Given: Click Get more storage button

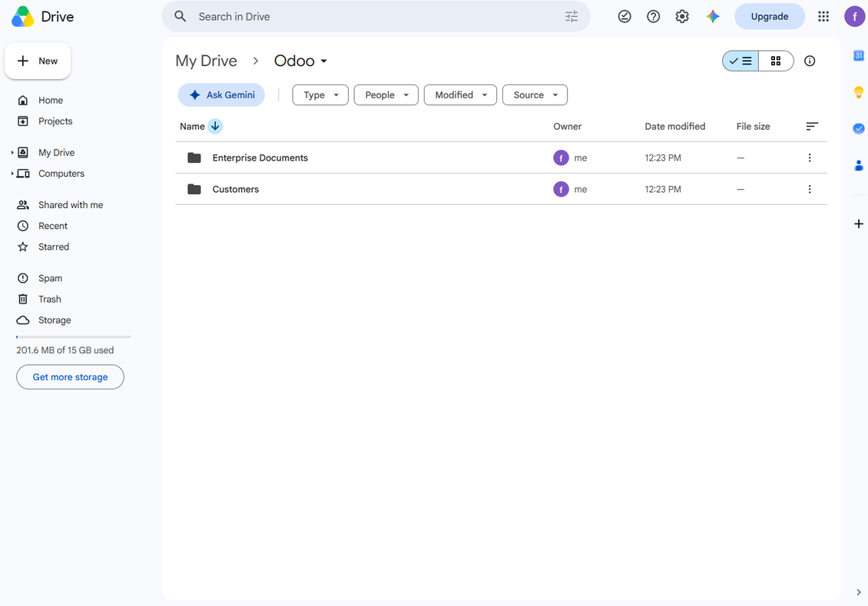Looking at the screenshot, I should pos(71,377).
